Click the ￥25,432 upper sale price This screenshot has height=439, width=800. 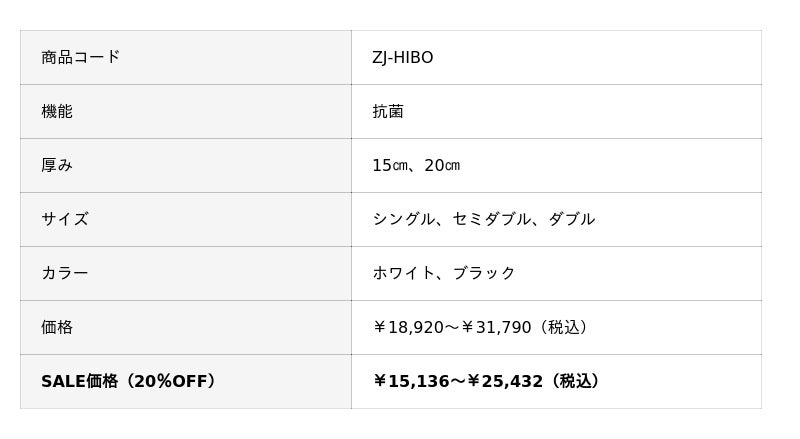pyautogui.click(x=505, y=381)
